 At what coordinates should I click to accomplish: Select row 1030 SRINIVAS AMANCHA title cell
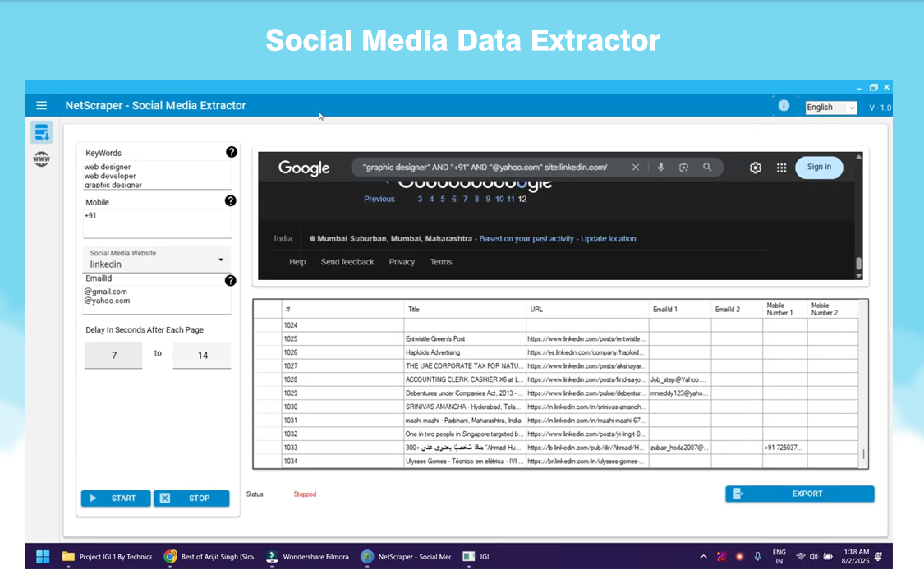[x=465, y=407]
